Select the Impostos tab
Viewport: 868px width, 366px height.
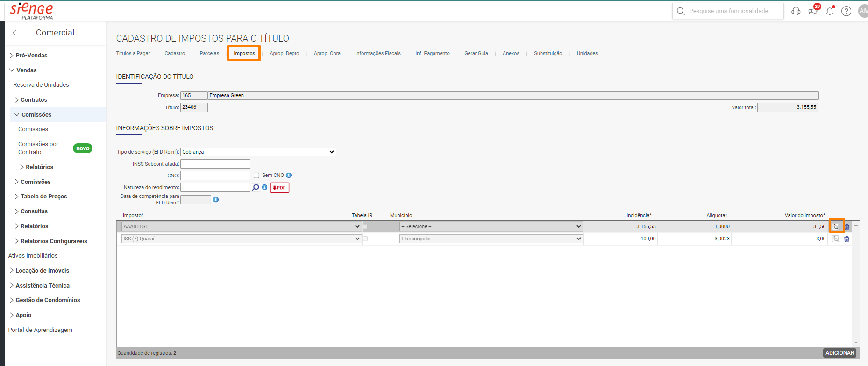tap(244, 54)
